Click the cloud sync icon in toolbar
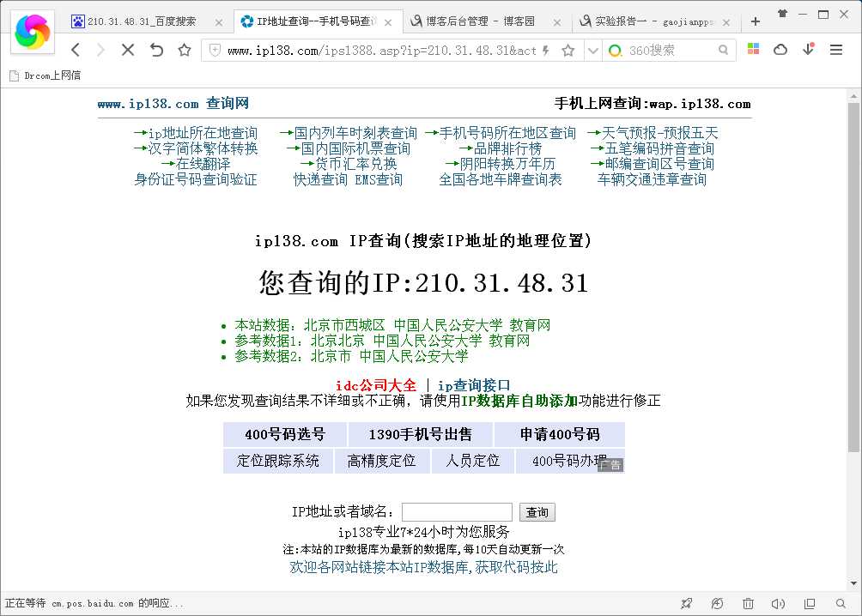The image size is (862, 616). 780,51
